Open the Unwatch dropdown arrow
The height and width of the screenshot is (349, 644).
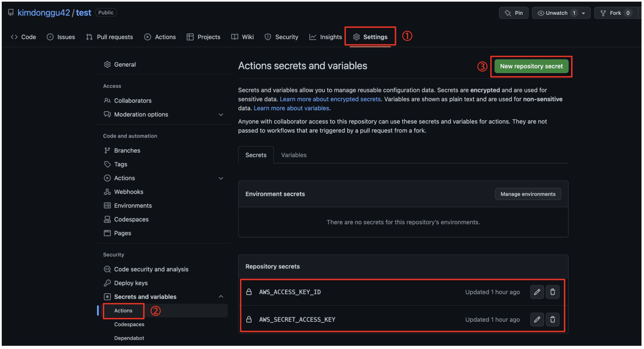click(584, 13)
